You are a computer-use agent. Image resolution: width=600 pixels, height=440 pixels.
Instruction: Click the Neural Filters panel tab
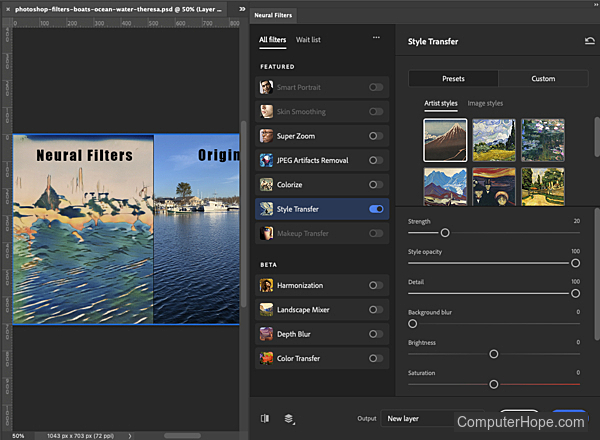(x=273, y=15)
